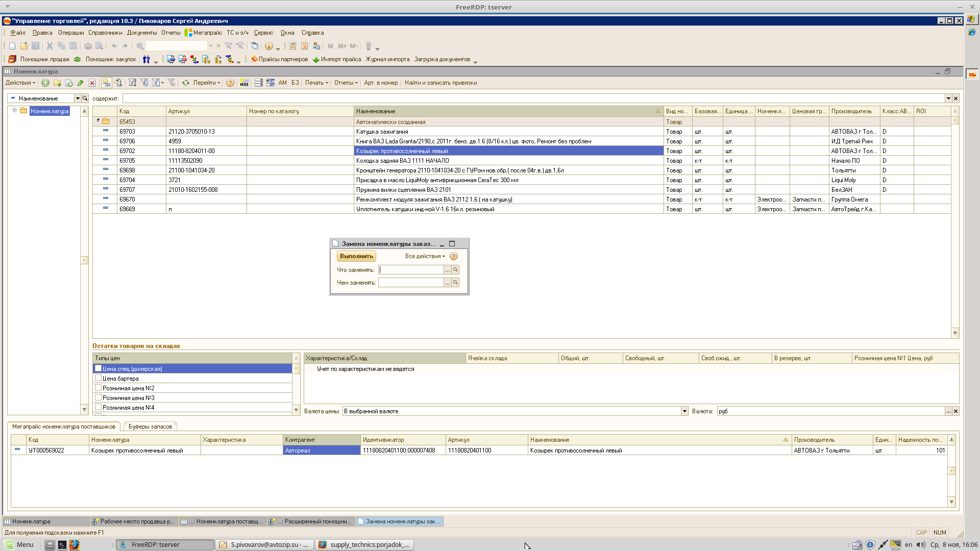
Task: Expand the Номенклатура tree node
Action: click(15, 110)
